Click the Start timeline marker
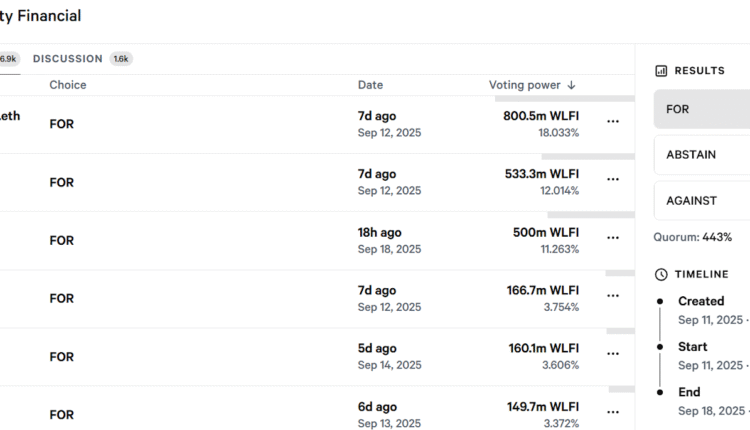 click(659, 347)
